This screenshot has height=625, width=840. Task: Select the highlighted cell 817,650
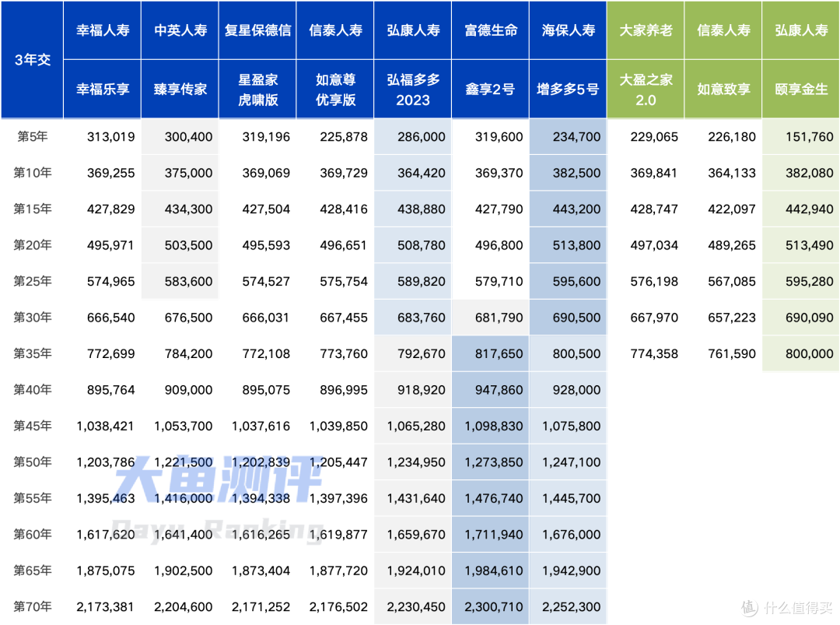pyautogui.click(x=491, y=354)
